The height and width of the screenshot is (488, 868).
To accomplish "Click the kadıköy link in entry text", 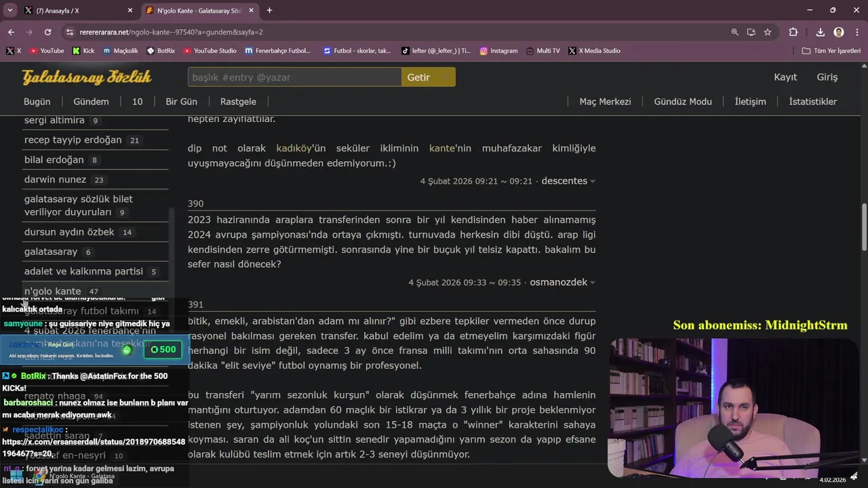I will (294, 148).
